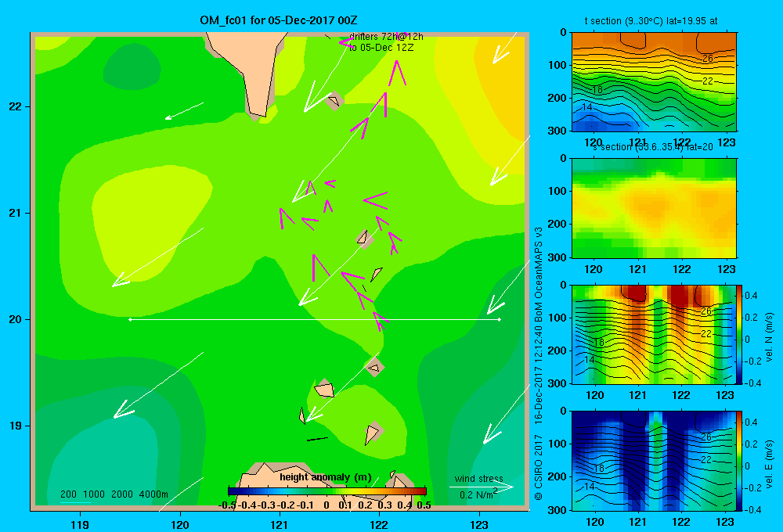Select the 'height anomaly (m)' legend title

coord(325,477)
